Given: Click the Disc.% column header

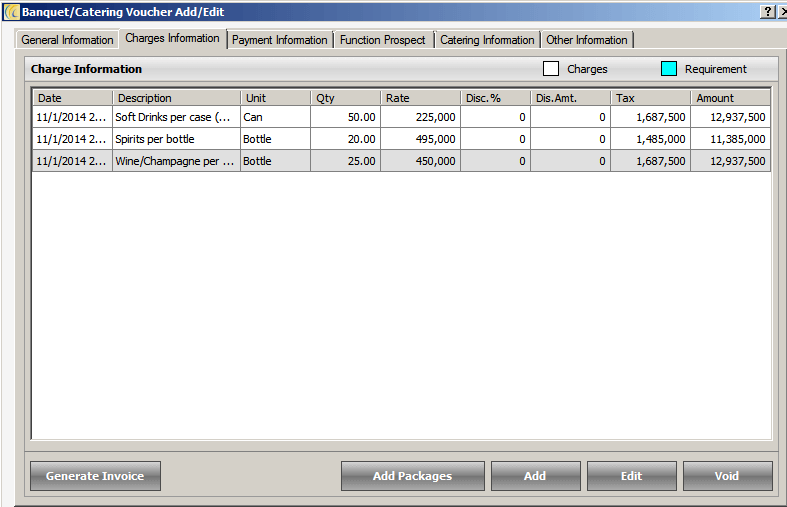Looking at the screenshot, I should pos(495,98).
